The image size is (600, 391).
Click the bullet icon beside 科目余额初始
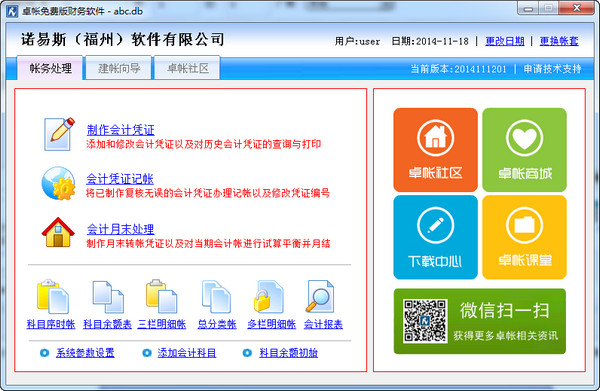coord(247,353)
